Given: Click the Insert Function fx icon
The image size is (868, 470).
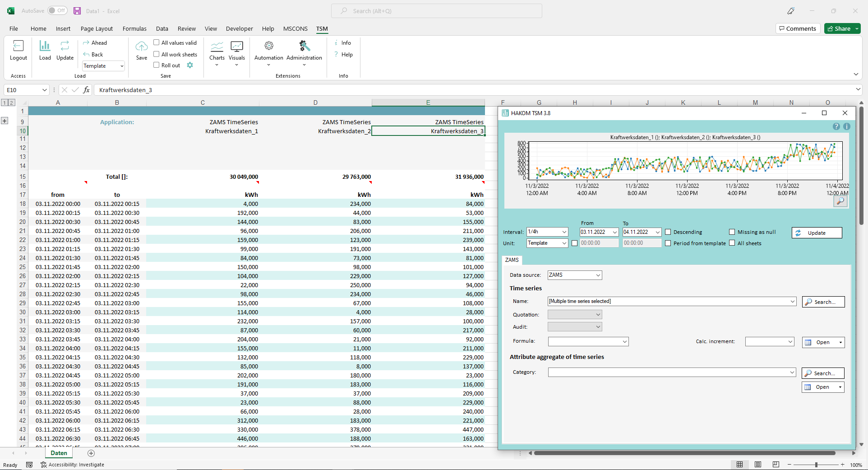Looking at the screenshot, I should (86, 90).
